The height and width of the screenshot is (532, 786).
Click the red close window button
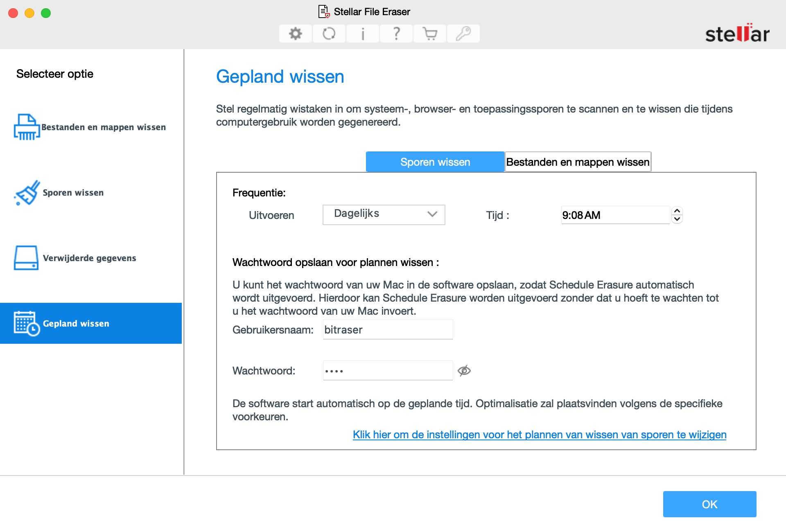(x=13, y=13)
